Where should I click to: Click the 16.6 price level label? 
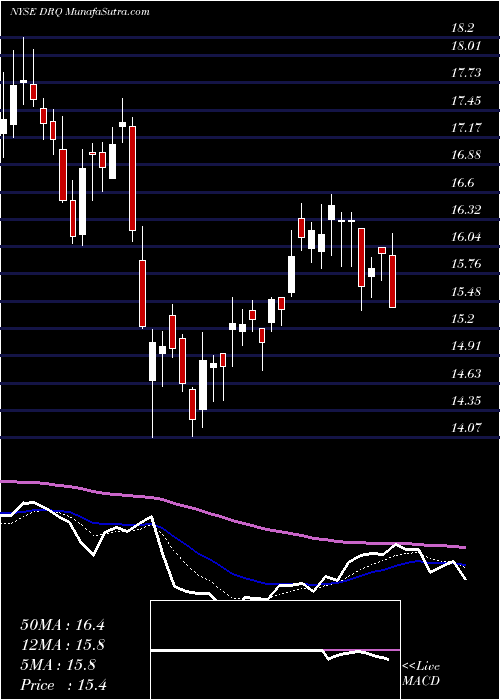462,183
